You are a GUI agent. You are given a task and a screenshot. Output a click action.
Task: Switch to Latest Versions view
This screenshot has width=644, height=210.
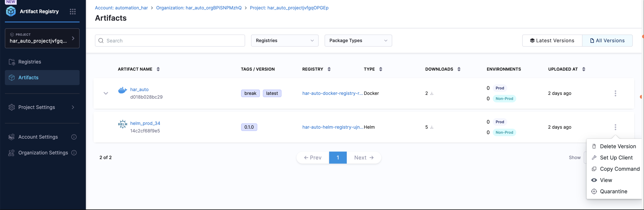click(552, 41)
